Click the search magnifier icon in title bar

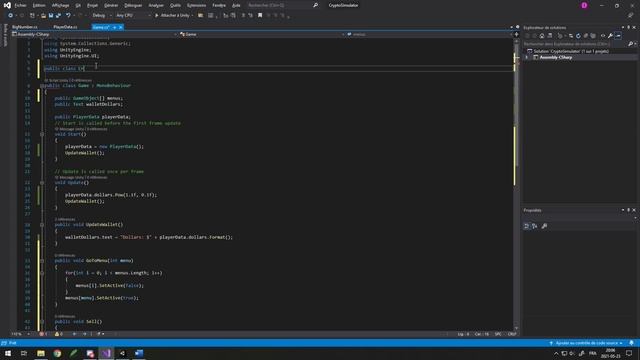pos(315,5)
